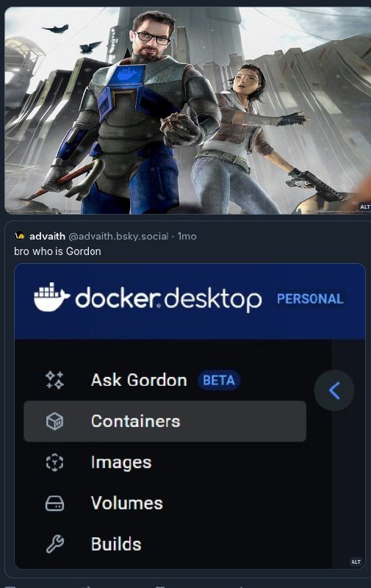Select Containers in the sidebar

pyautogui.click(x=165, y=421)
